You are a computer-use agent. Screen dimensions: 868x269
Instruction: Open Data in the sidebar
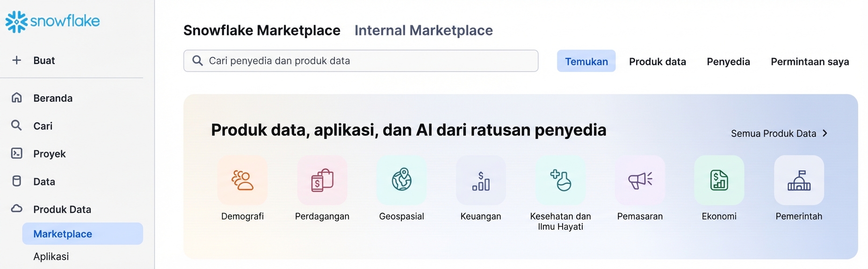coord(44,182)
